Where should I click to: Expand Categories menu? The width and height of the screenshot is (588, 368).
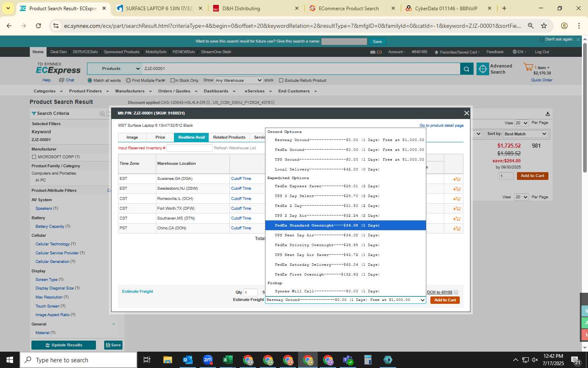pyautogui.click(x=48, y=91)
